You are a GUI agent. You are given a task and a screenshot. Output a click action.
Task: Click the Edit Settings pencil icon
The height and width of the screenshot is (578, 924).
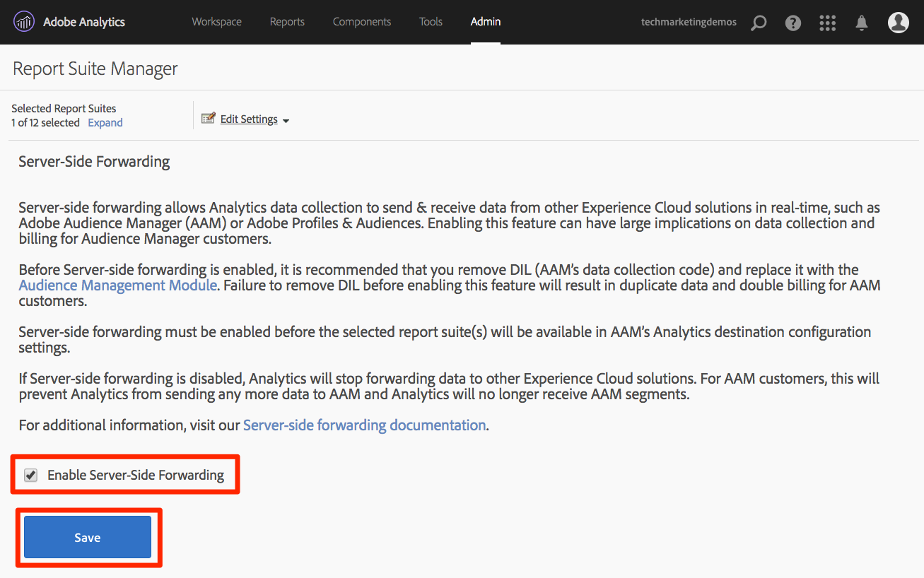(208, 119)
